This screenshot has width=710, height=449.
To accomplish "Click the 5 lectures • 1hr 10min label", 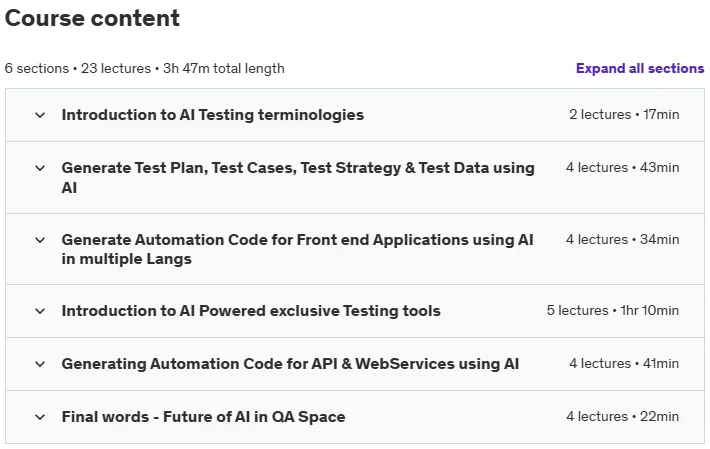I will pos(613,310).
